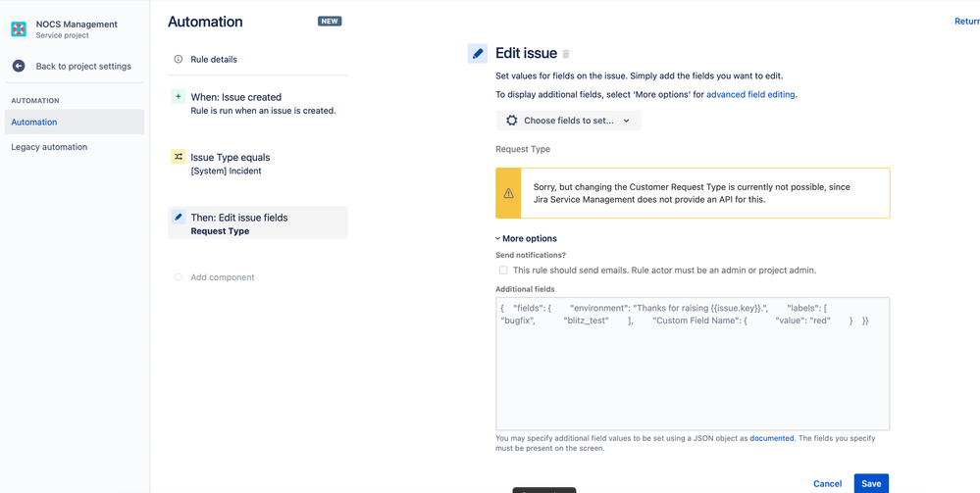Open the Choose fields to set dropdown

569,121
